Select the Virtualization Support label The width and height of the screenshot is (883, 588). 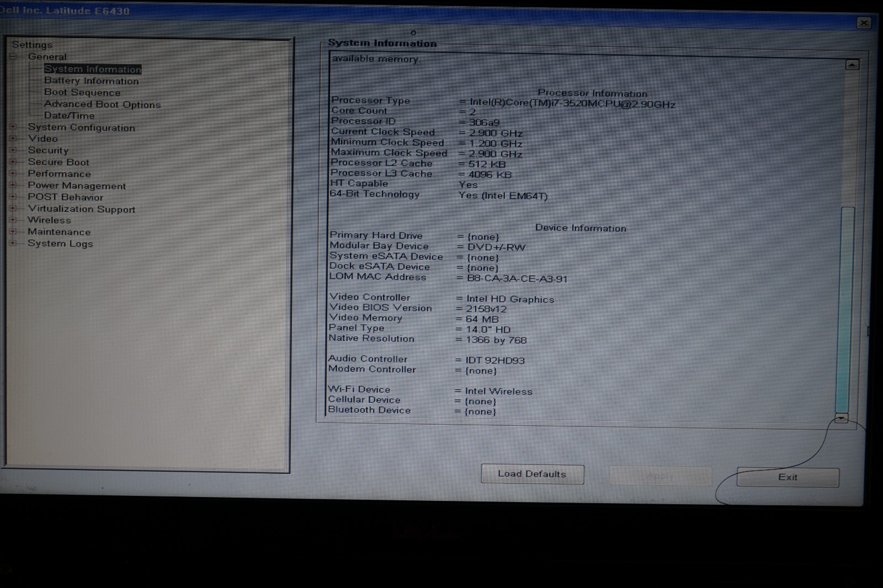(82, 209)
